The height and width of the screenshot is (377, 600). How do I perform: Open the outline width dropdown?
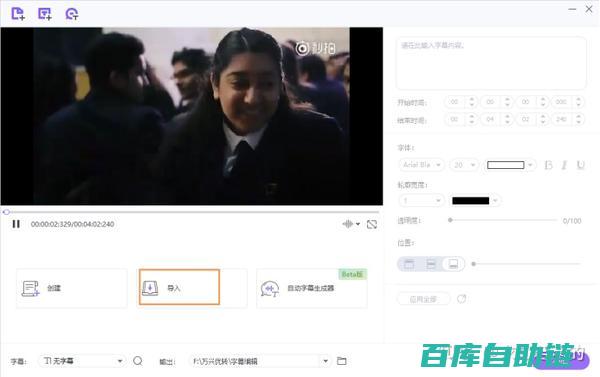pos(421,201)
